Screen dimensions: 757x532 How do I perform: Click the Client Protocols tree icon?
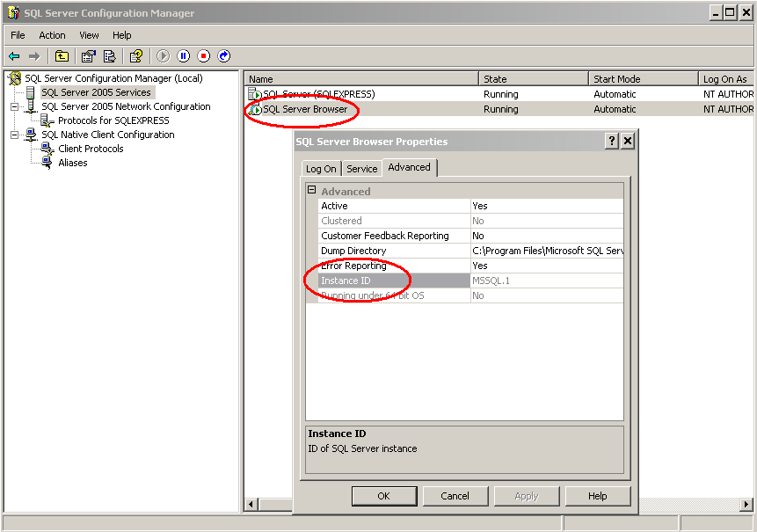pos(47,149)
